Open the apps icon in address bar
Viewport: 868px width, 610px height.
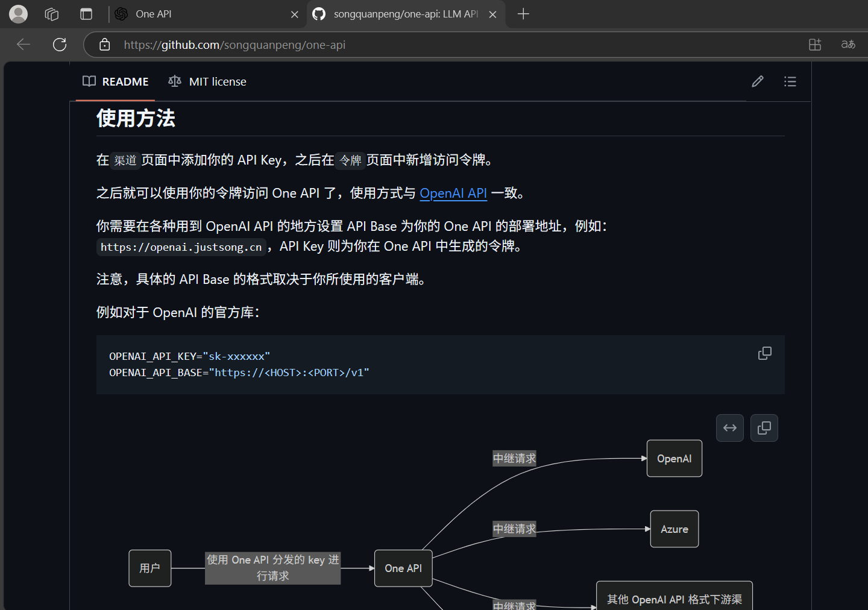click(815, 45)
